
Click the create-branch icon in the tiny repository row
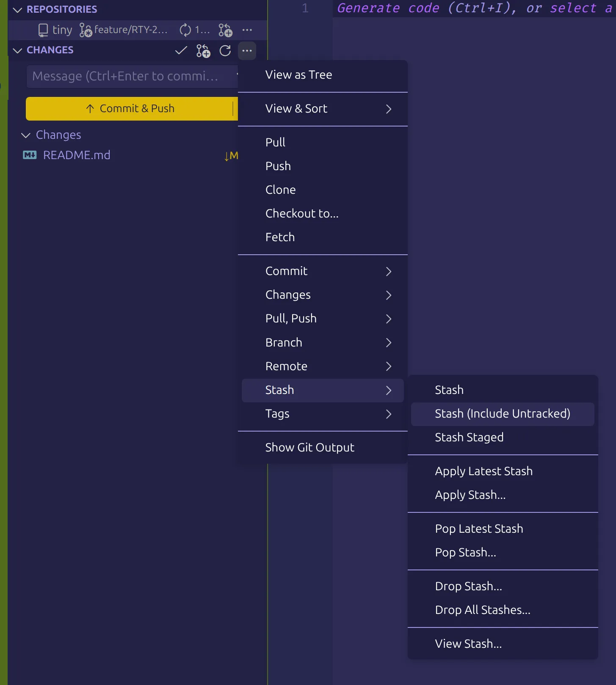tap(225, 30)
